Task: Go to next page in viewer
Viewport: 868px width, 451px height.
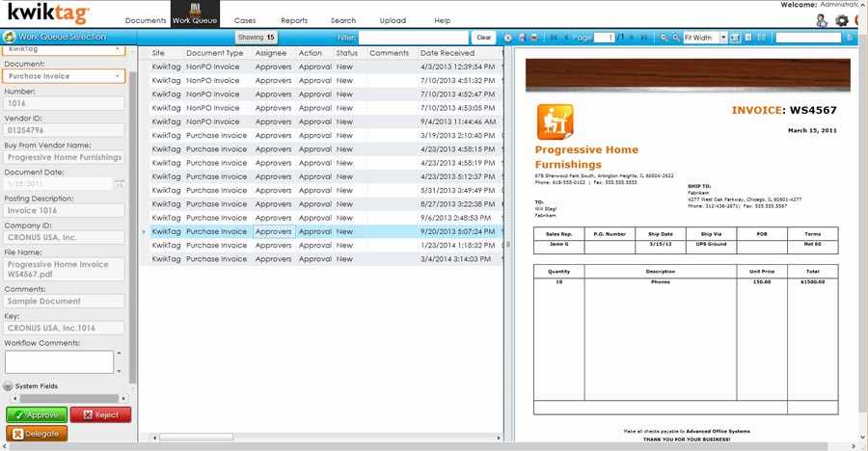Action: [x=632, y=38]
